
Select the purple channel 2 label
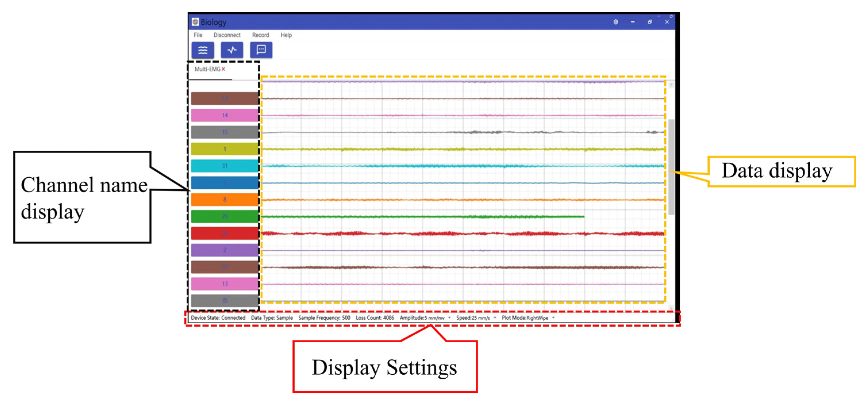click(224, 250)
